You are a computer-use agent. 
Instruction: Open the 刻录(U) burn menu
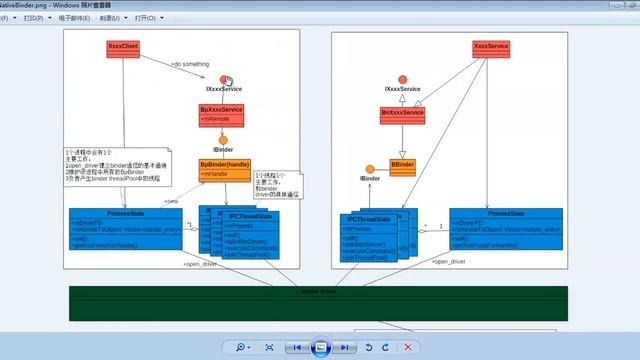pyautogui.click(x=113, y=18)
